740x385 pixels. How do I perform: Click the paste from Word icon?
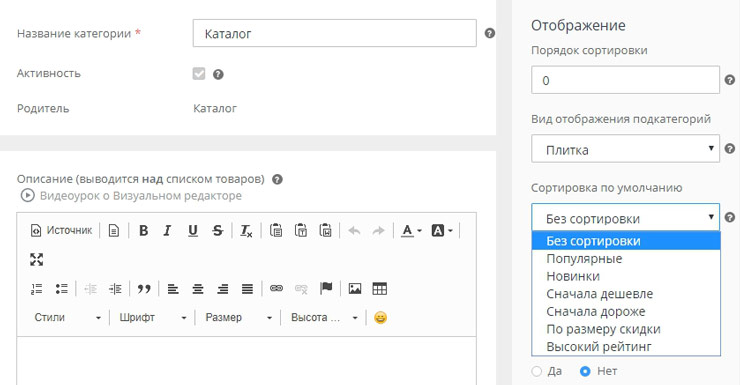325,230
